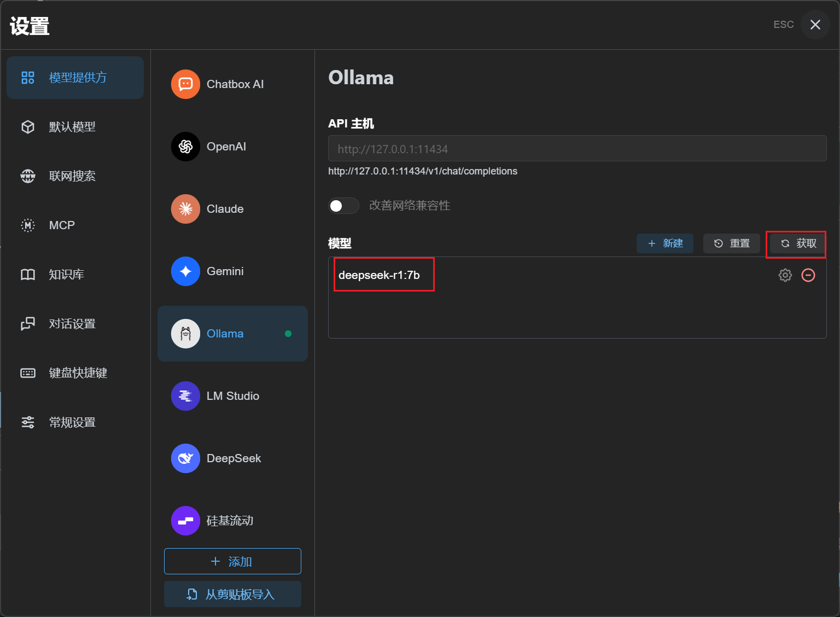Click the completions endpoint URL text
Viewport: 840px width, 617px height.
[x=423, y=171]
